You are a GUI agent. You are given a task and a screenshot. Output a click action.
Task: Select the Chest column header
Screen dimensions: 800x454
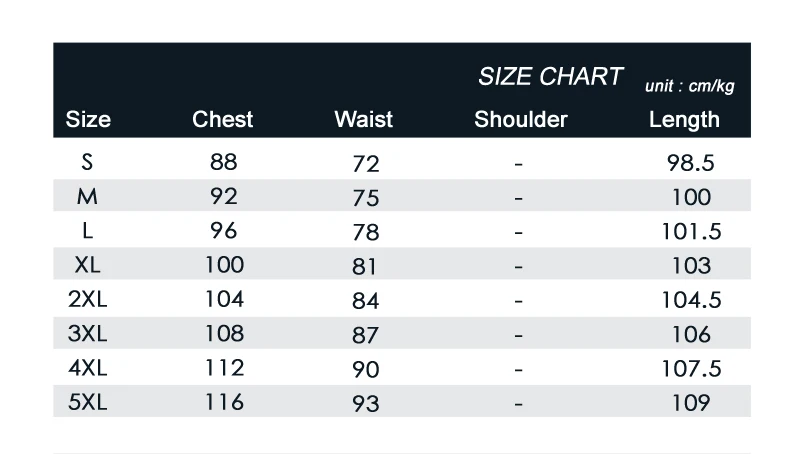[x=222, y=119]
